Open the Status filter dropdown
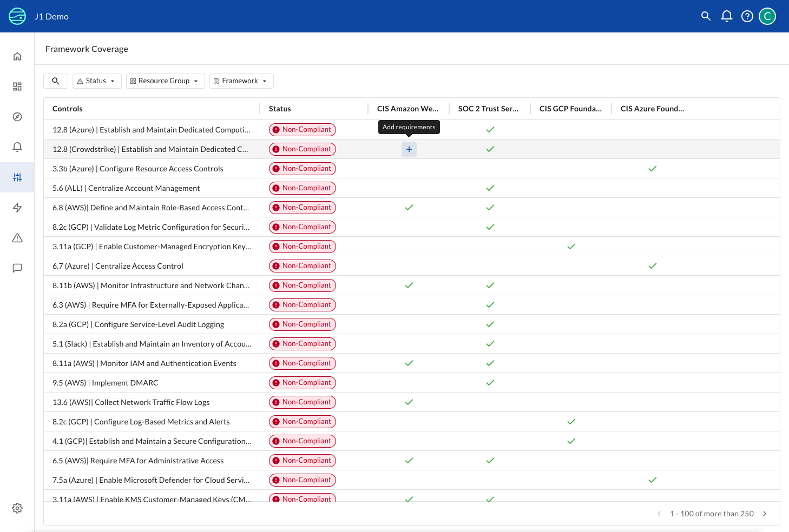This screenshot has height=532, width=789. (97, 81)
